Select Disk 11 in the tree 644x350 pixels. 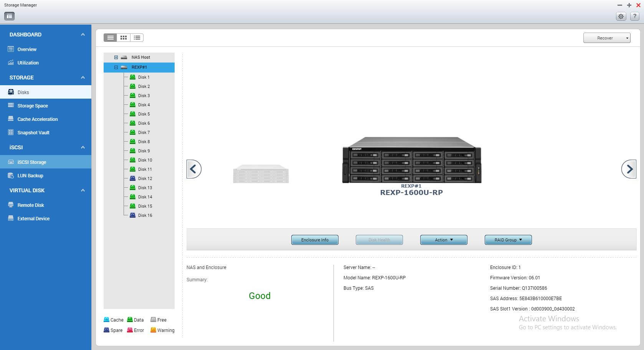145,169
